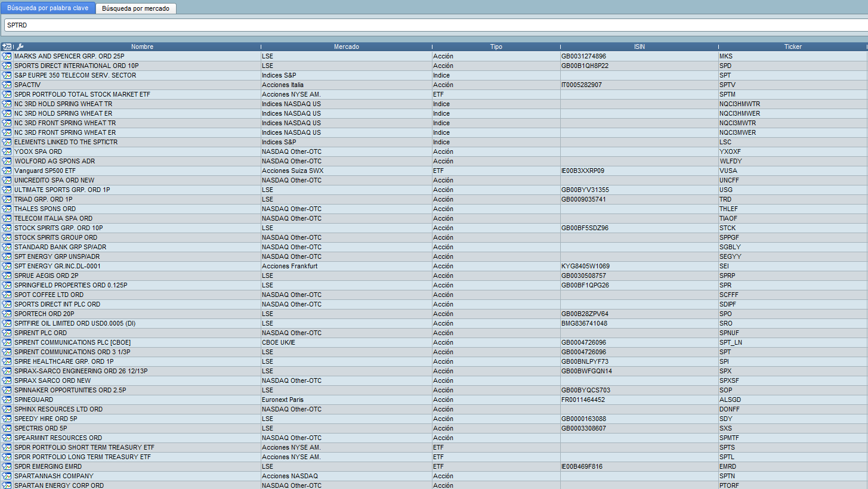
Task: Click the ticker SPT_LN
Action: pyautogui.click(x=731, y=342)
